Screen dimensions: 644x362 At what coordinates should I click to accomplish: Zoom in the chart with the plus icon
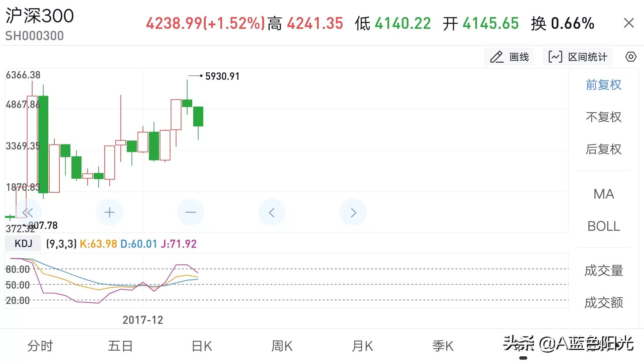tap(109, 212)
